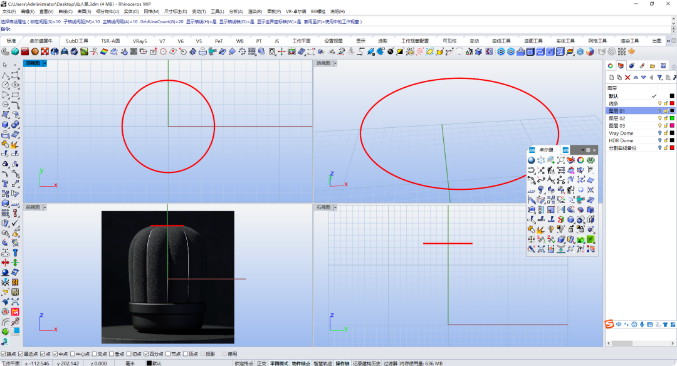Click the new layer icon in layers panel

tap(611, 78)
